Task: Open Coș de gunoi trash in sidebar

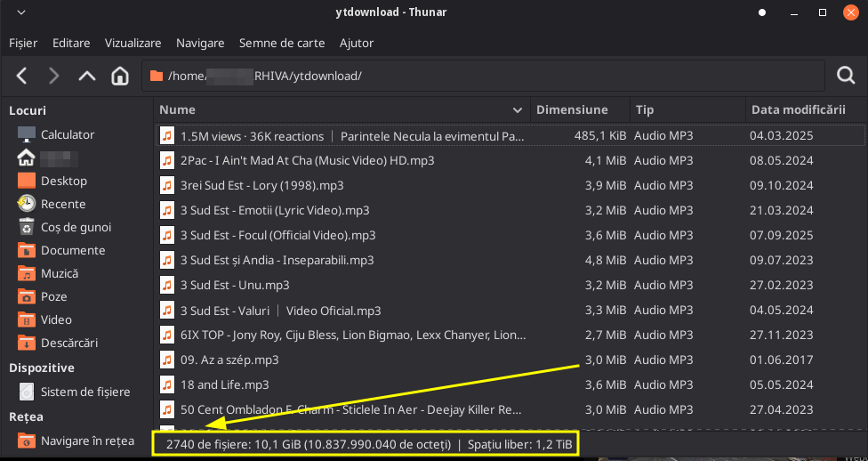Action: coord(76,227)
